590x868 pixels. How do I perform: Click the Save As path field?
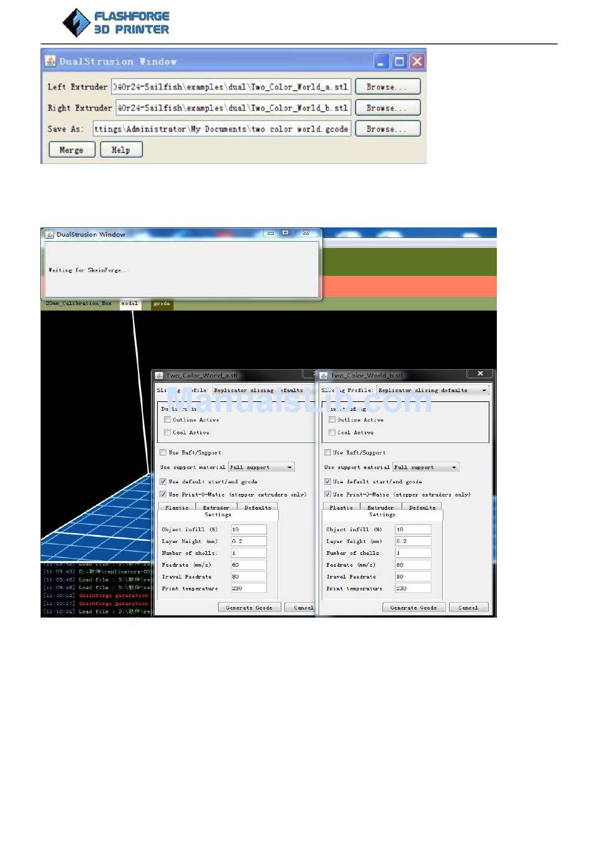[222, 129]
